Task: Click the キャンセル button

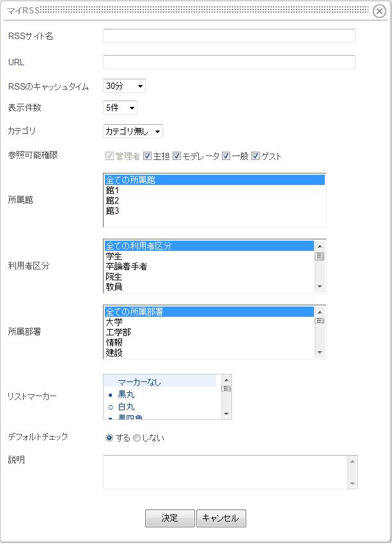Action: coord(221,518)
